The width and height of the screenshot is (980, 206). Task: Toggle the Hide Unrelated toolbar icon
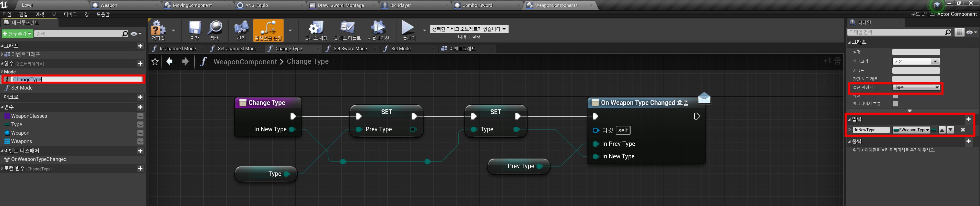click(268, 30)
